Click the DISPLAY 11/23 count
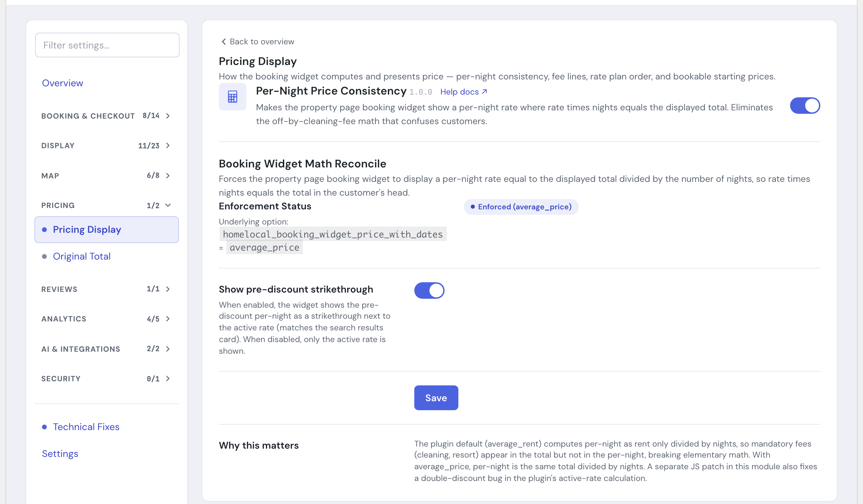The height and width of the screenshot is (504, 863). point(149,146)
